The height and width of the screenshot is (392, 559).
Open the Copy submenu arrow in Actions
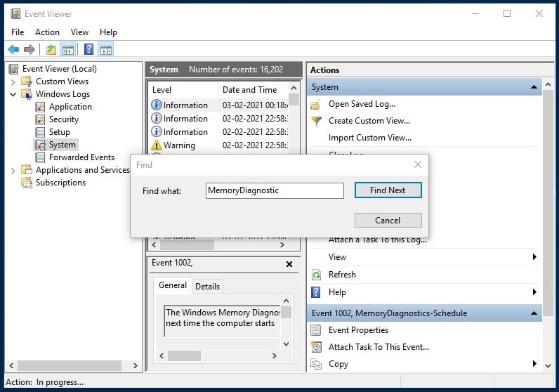click(534, 364)
